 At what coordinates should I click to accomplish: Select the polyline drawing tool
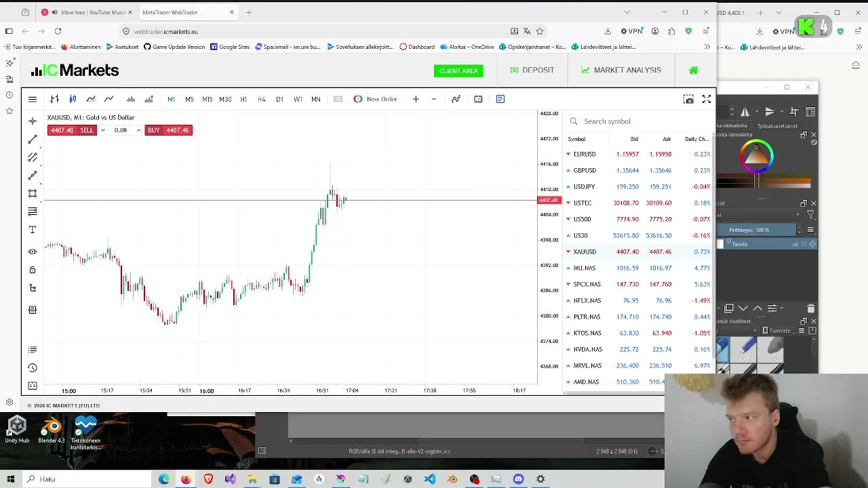click(33, 176)
